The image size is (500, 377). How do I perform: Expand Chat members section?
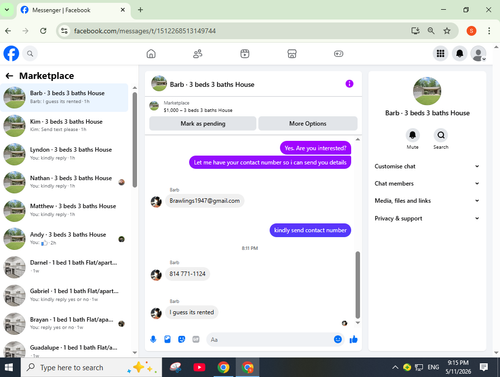[427, 184]
